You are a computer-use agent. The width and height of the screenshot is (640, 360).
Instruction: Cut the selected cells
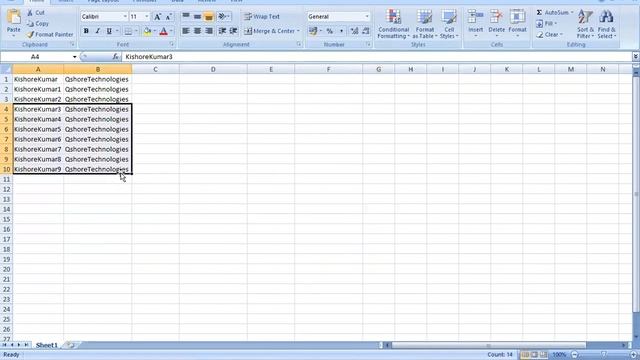36,13
